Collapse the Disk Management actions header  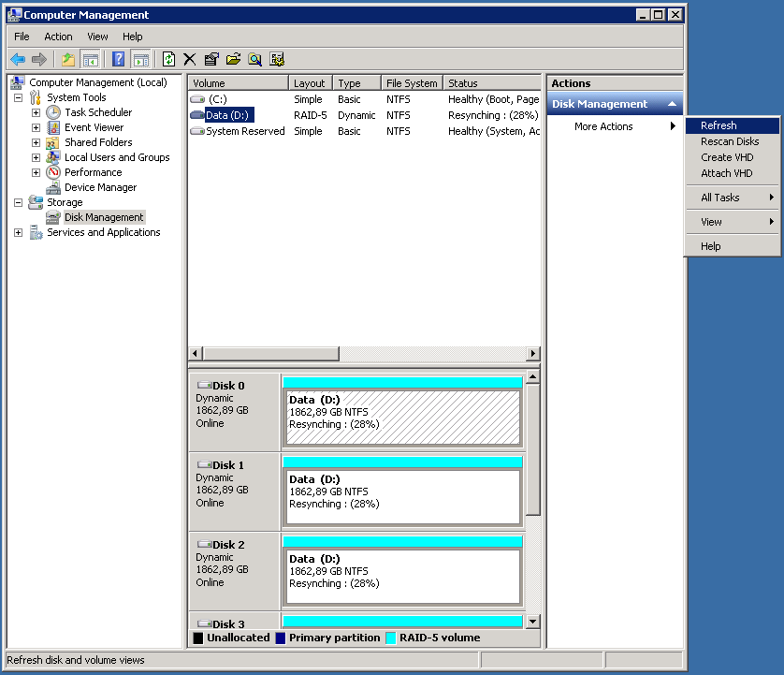point(672,104)
